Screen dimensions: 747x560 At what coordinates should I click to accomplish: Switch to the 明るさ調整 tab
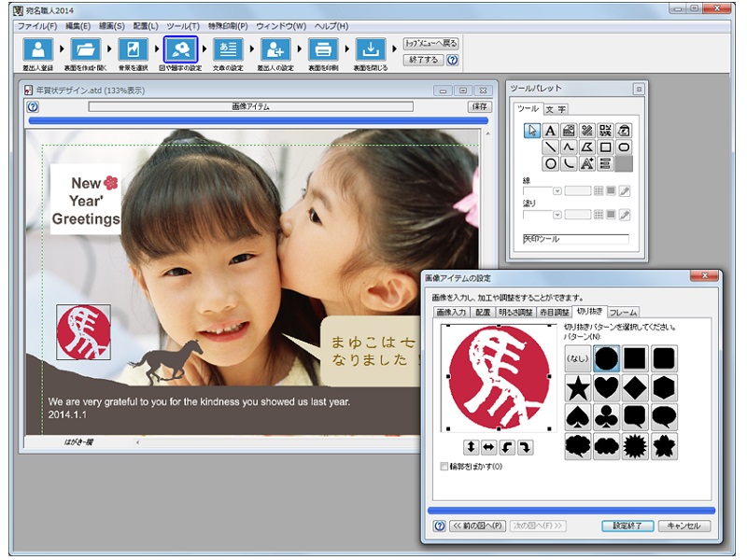pyautogui.click(x=514, y=312)
